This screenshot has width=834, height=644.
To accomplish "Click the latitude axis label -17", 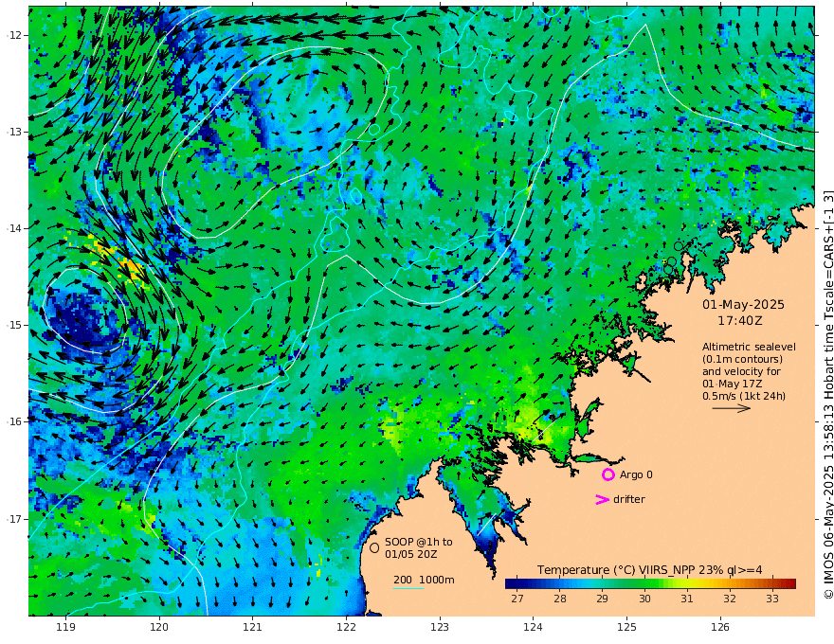I will tap(14, 519).
